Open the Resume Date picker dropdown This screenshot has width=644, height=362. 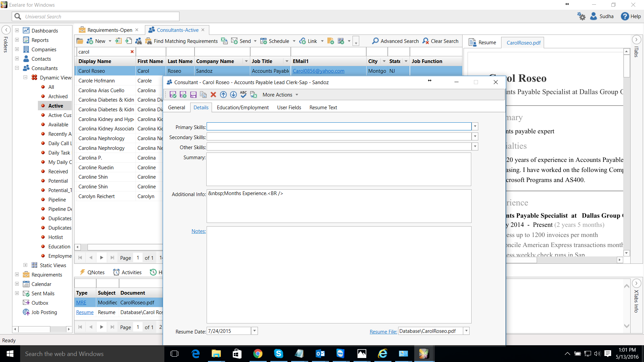255,331
